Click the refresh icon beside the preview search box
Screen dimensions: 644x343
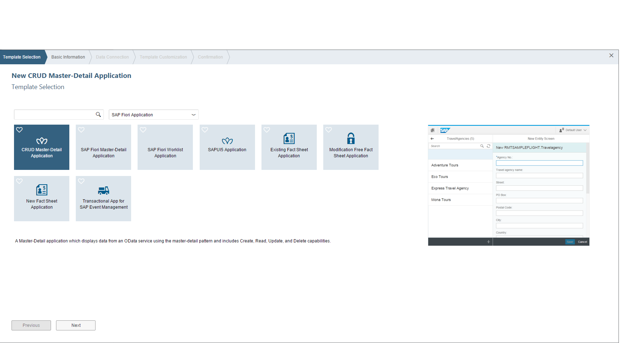tap(488, 146)
